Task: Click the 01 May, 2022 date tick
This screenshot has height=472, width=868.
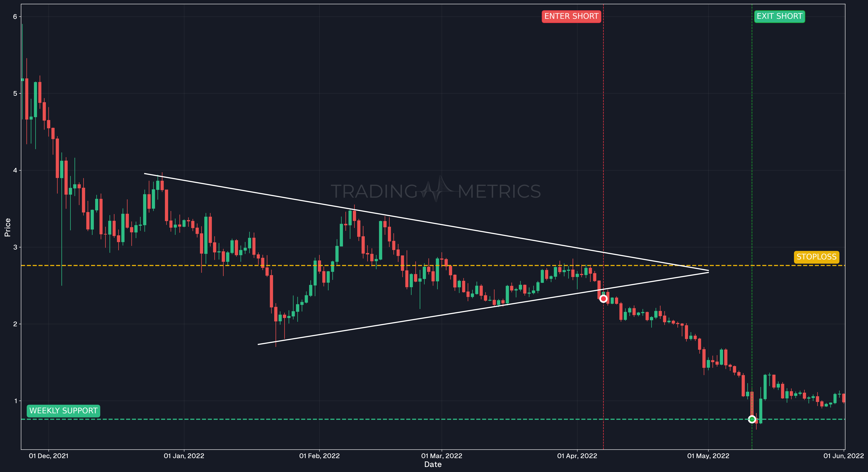Action: pyautogui.click(x=708, y=456)
